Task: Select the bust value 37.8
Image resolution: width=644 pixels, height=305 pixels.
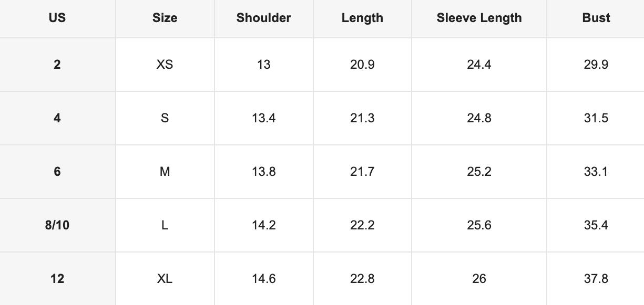Action: click(596, 279)
